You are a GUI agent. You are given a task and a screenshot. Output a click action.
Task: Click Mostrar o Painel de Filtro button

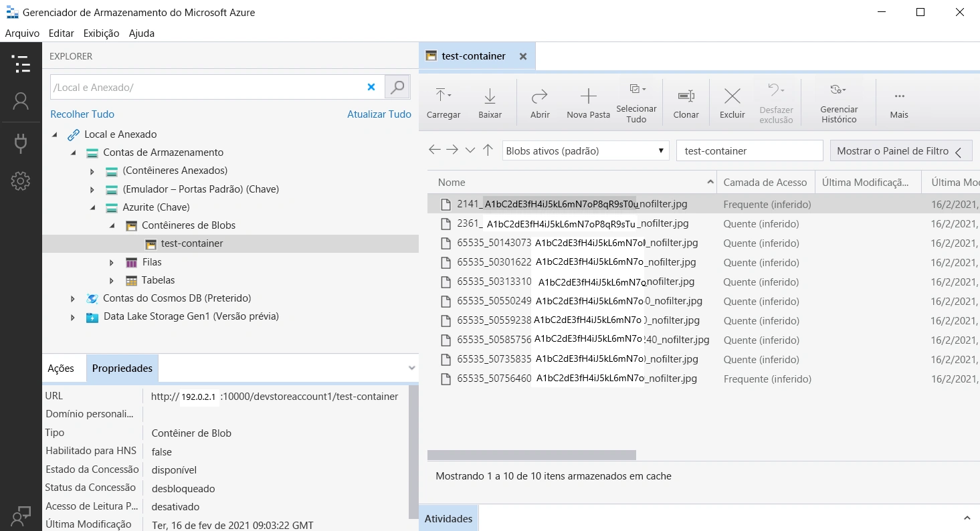coord(900,150)
